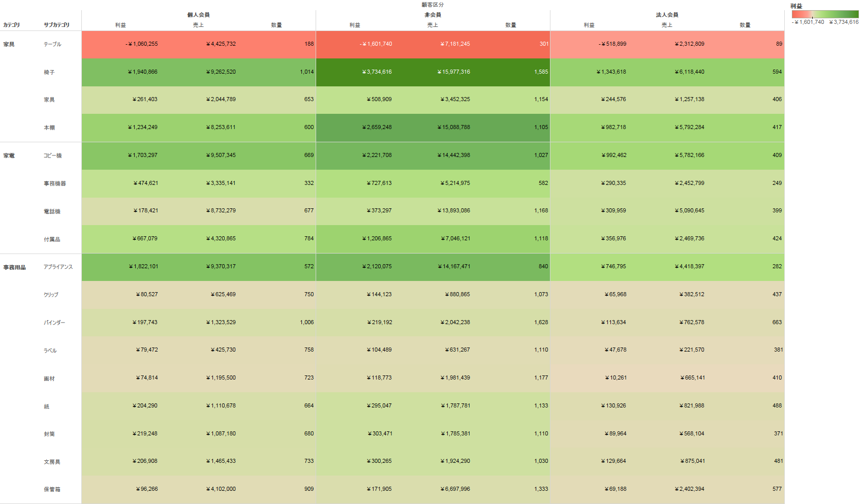
Task: Click the テーブル subcategory label
Action: point(52,45)
